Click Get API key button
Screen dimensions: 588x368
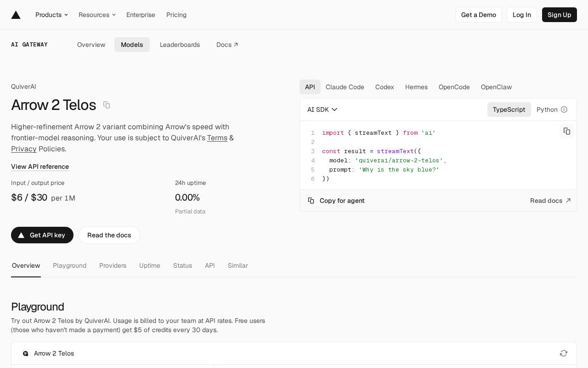pos(42,235)
